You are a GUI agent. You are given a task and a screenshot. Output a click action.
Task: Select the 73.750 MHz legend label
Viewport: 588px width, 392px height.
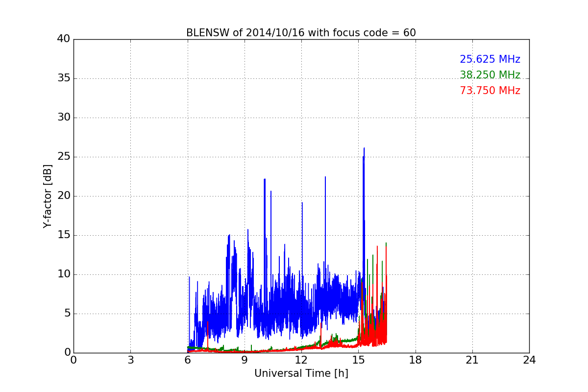tap(490, 91)
